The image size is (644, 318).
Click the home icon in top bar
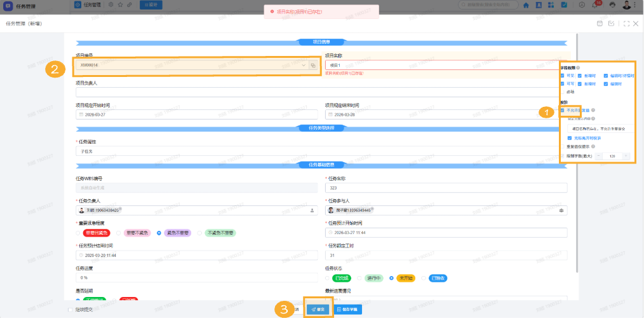point(527,5)
